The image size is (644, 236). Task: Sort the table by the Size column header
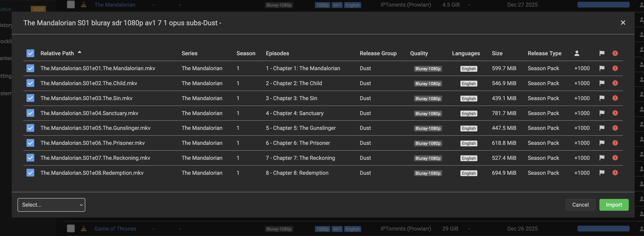tap(497, 53)
